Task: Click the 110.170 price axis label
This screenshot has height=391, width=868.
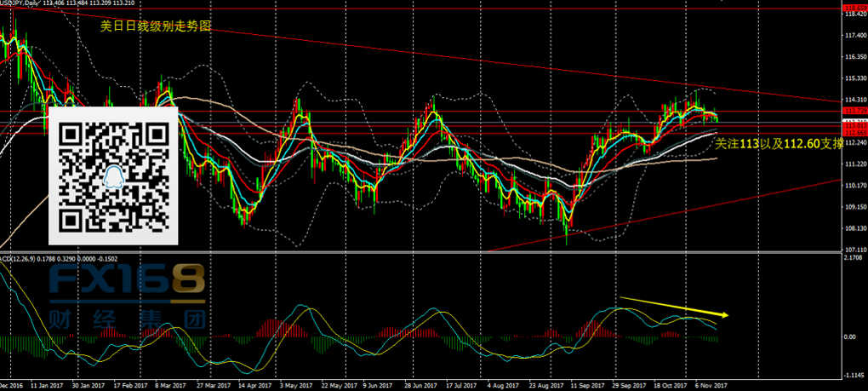Action: [x=854, y=185]
